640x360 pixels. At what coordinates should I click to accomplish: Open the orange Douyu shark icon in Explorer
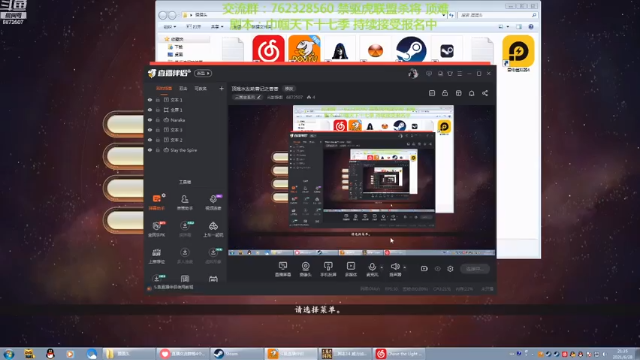tap(304, 49)
